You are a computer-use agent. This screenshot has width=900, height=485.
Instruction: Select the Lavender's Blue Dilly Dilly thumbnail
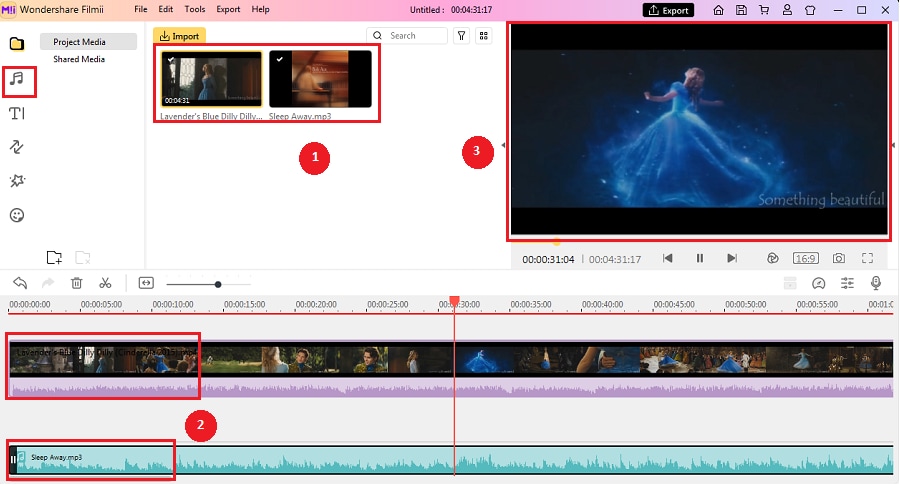tap(211, 79)
